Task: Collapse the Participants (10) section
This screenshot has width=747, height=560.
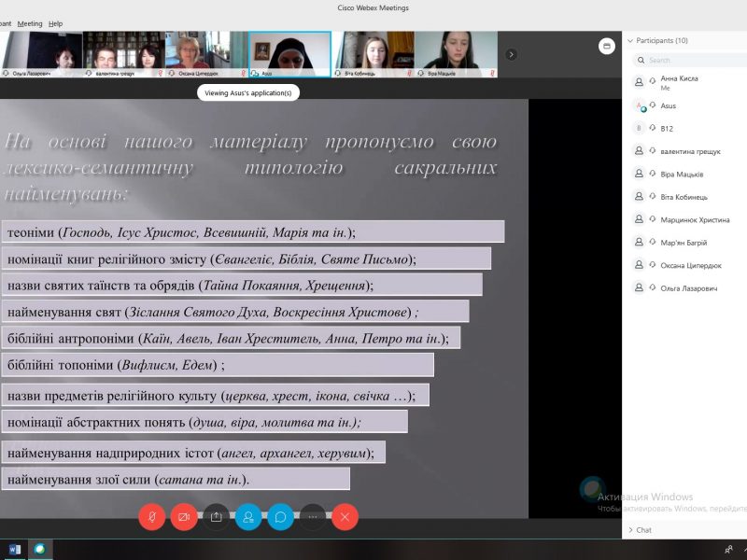Action: (630, 40)
